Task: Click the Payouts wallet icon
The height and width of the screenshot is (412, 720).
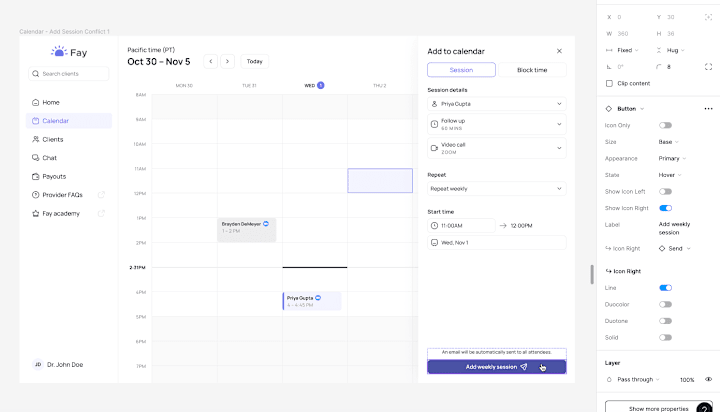Action: click(35, 176)
